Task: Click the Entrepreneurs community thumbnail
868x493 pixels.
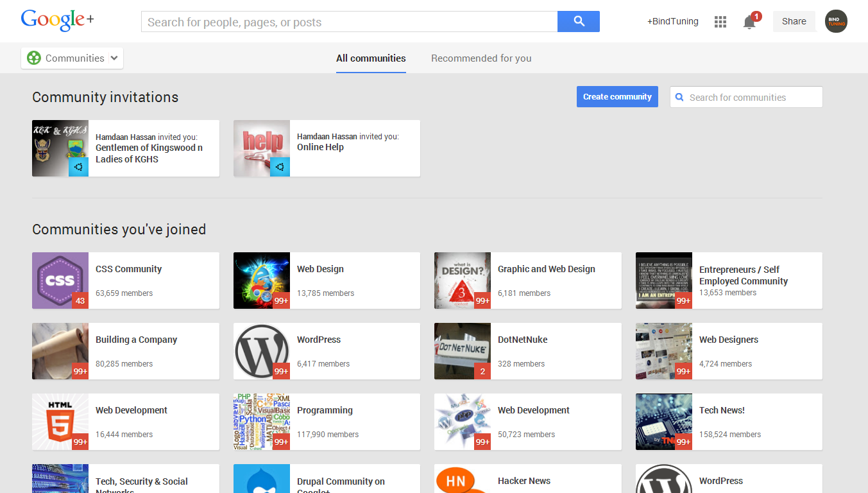Action: 664,281
